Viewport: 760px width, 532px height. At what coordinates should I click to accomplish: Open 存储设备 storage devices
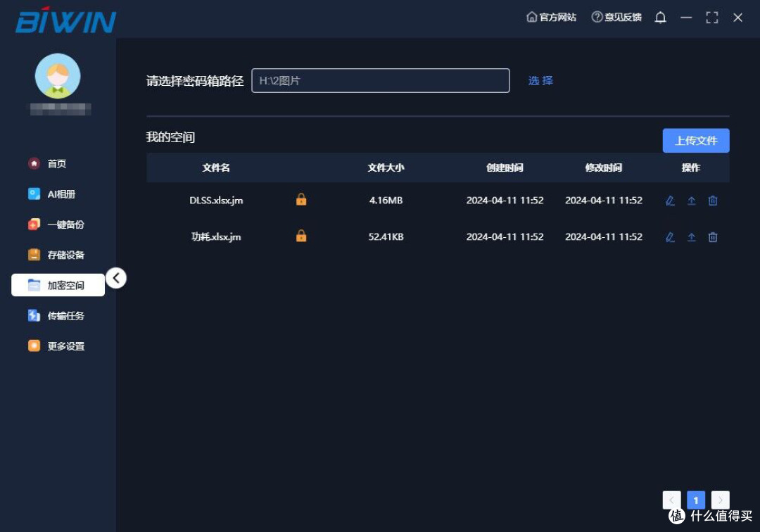56,255
